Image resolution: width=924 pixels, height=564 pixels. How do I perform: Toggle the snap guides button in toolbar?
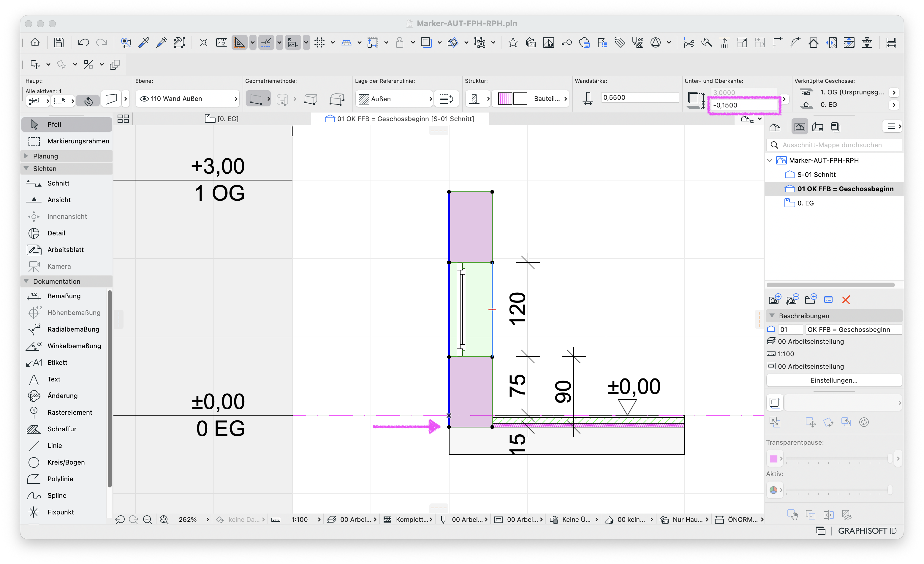click(266, 42)
